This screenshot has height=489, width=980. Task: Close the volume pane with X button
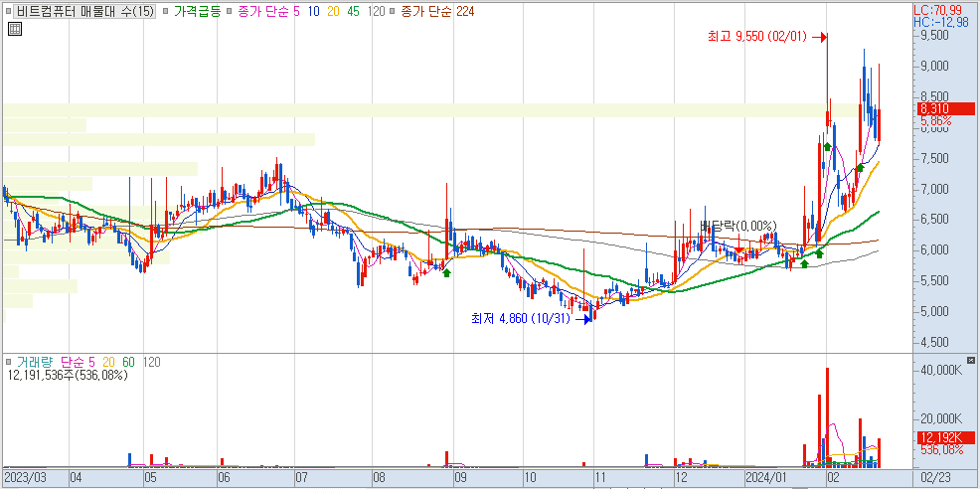pyautogui.click(x=970, y=361)
